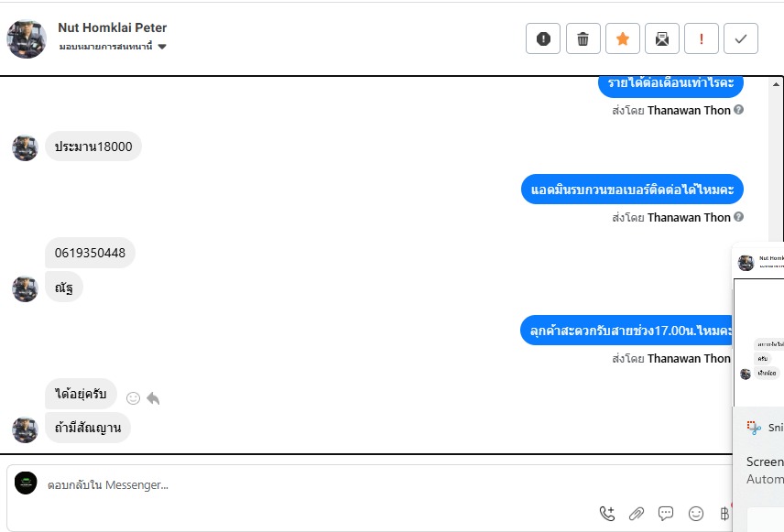Start a call using phone plus icon
This screenshot has width=784, height=532.
coord(607,514)
